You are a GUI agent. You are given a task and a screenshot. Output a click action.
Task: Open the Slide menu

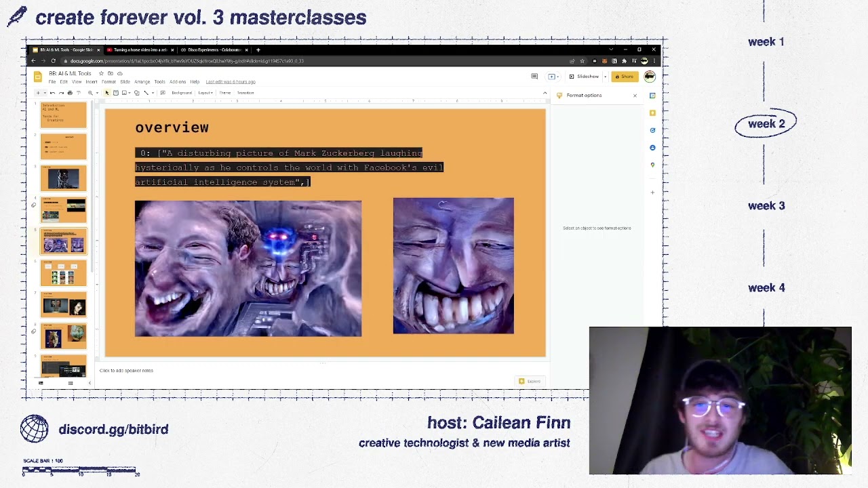pos(125,82)
